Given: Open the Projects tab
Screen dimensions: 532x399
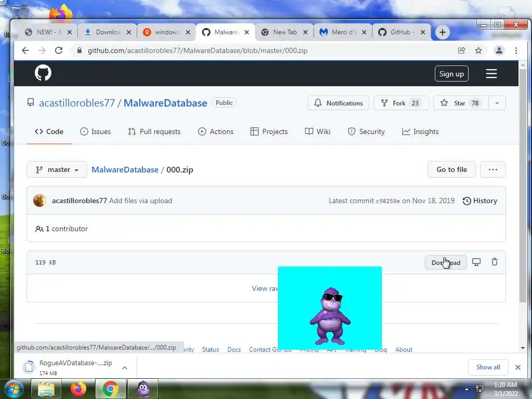Looking at the screenshot, I should [269, 131].
